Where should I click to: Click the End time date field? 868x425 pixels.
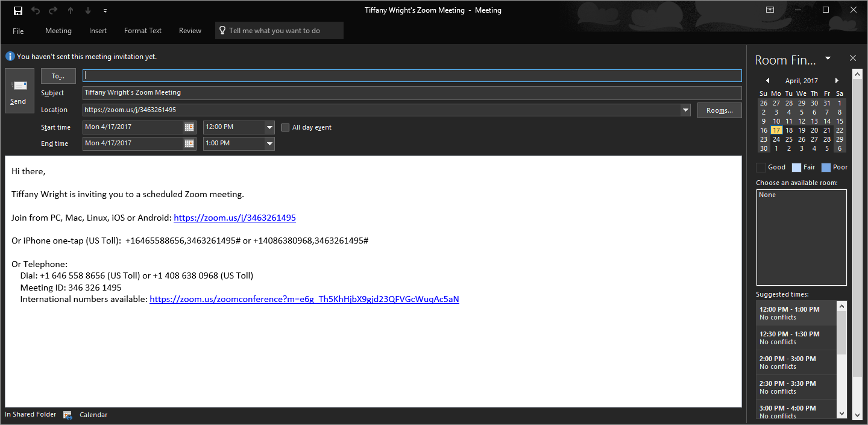133,143
